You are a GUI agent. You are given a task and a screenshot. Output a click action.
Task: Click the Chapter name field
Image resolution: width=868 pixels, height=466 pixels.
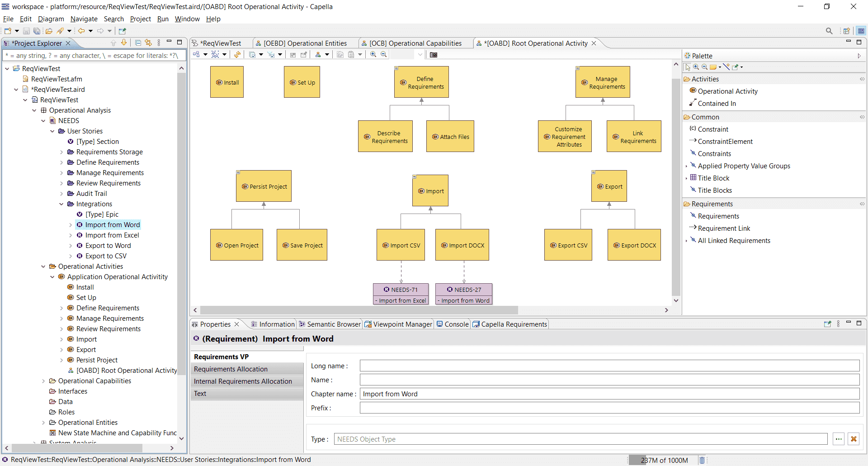[609, 394]
